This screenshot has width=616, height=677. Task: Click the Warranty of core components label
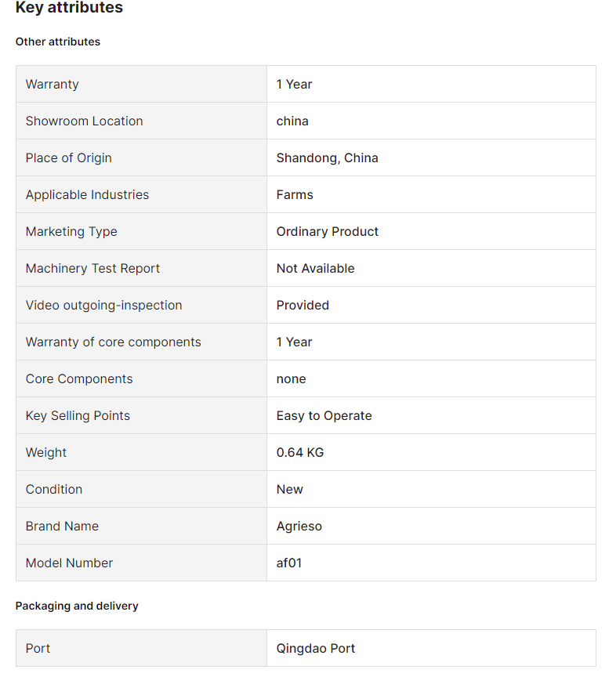(x=114, y=342)
